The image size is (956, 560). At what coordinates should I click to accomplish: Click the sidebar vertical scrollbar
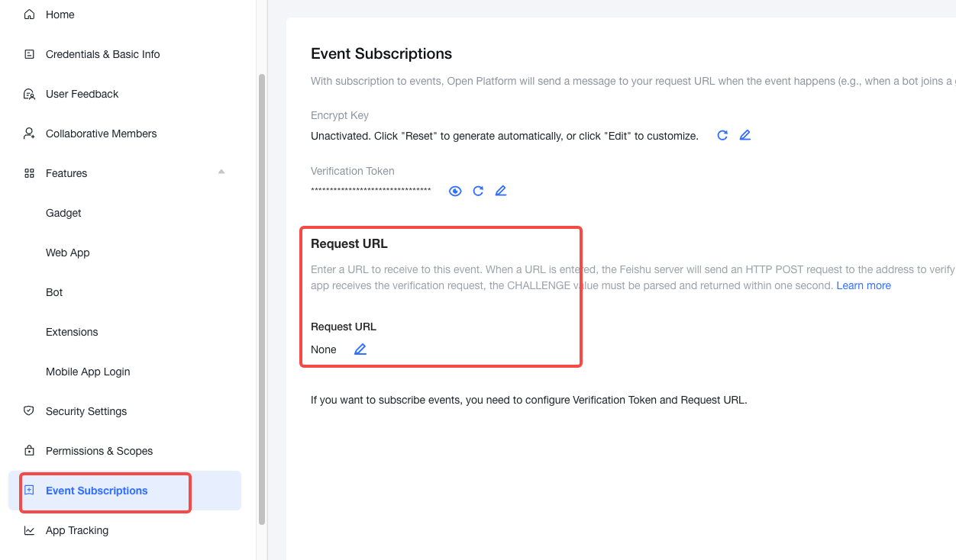click(262, 299)
